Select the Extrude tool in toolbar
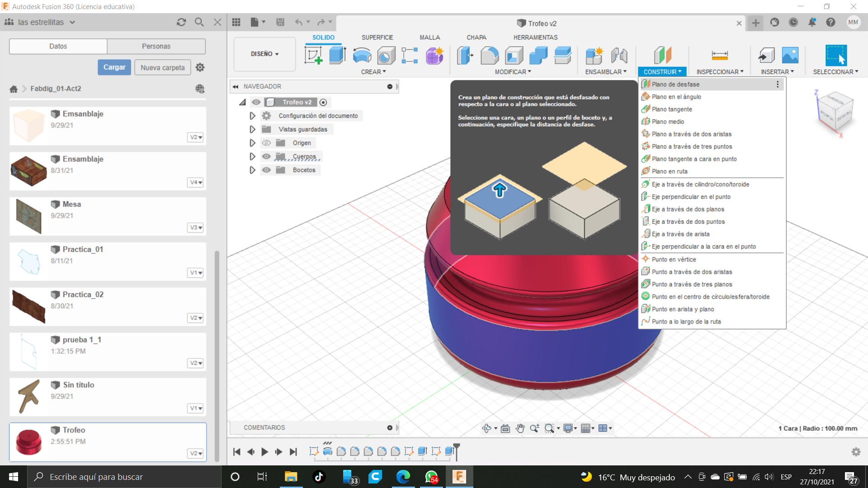Screen dimensions: 868x488 [x=337, y=56]
